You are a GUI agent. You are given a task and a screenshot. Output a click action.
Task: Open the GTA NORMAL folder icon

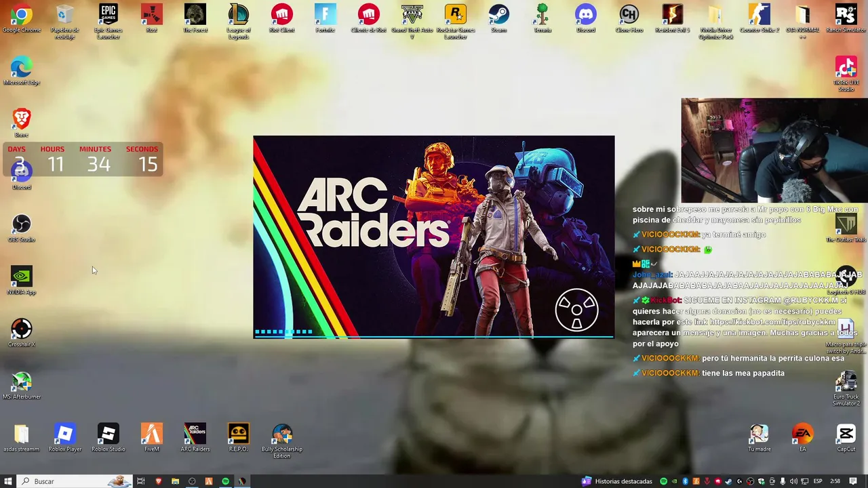(803, 22)
